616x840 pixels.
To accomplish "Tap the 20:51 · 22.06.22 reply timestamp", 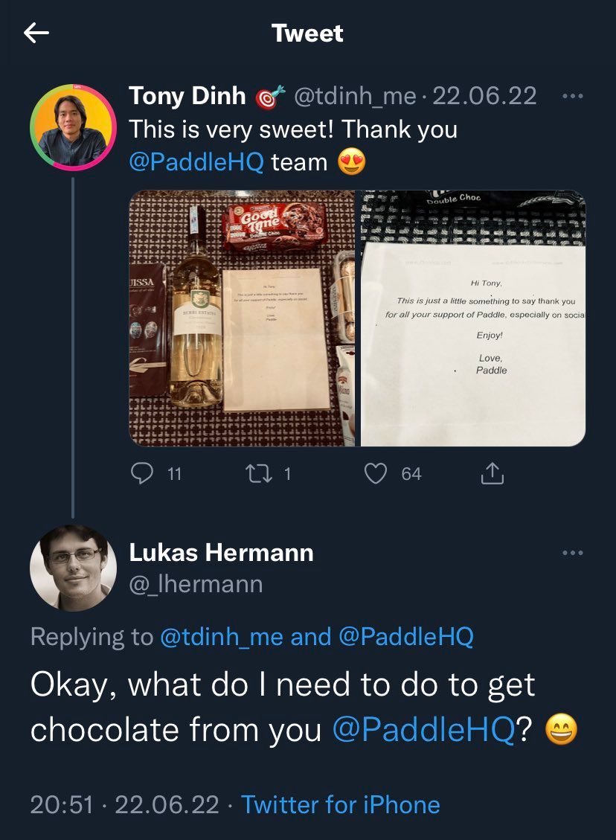I will tap(124, 804).
